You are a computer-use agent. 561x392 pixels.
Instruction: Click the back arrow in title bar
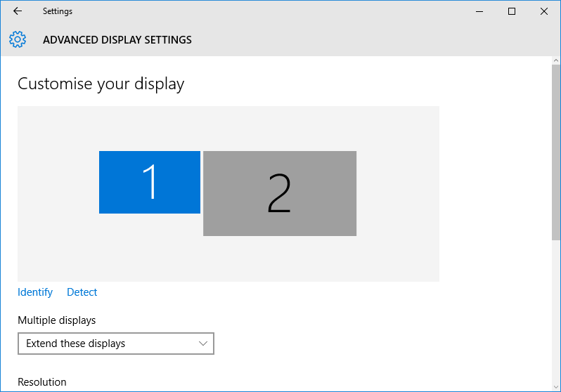tap(18, 11)
